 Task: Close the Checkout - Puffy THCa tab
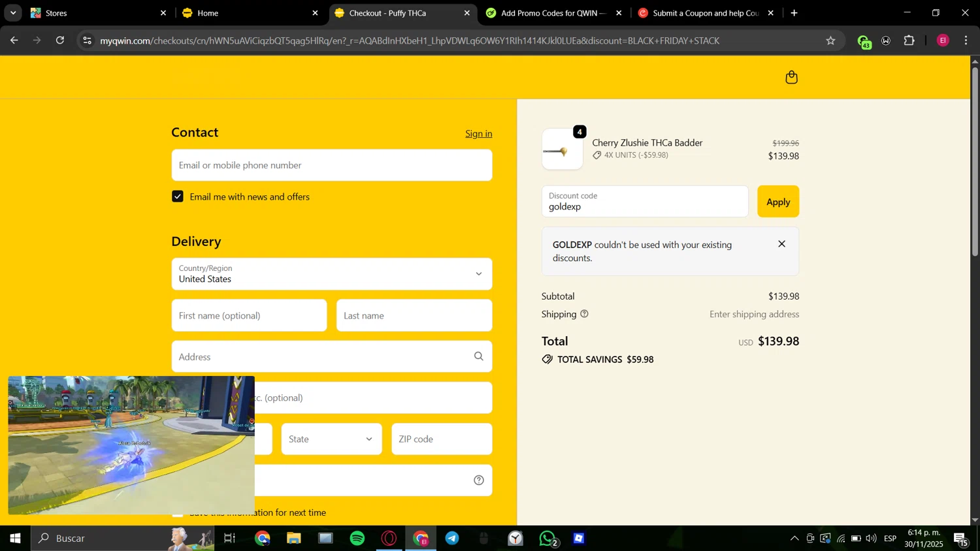tap(466, 13)
